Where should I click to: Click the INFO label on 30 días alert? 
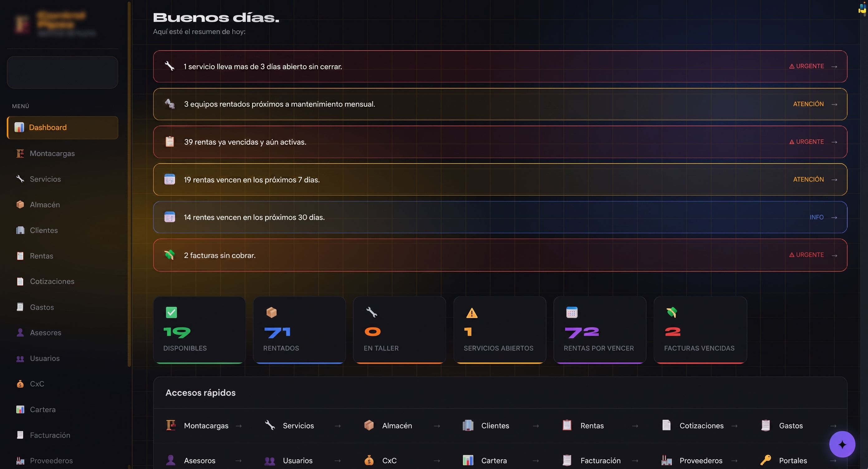point(817,217)
